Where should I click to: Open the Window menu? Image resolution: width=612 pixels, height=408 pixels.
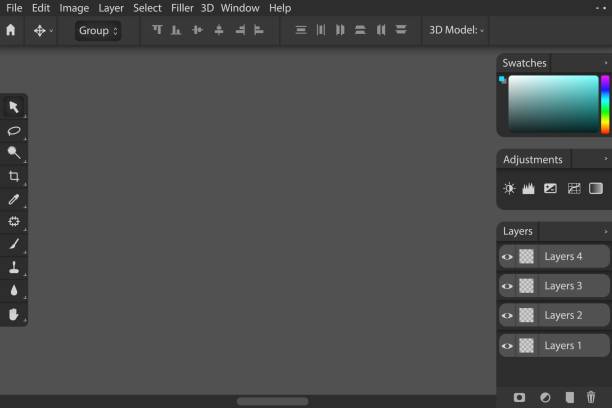tap(240, 8)
